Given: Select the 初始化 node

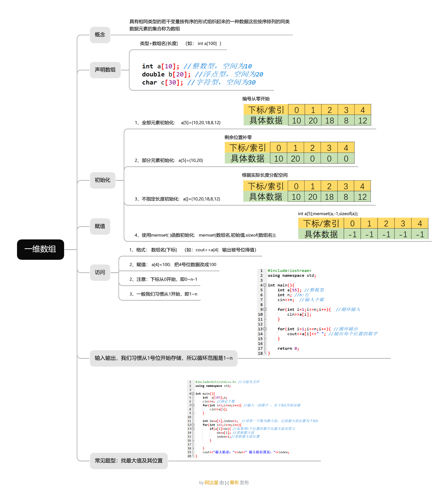Looking at the screenshot, I should (x=103, y=180).
